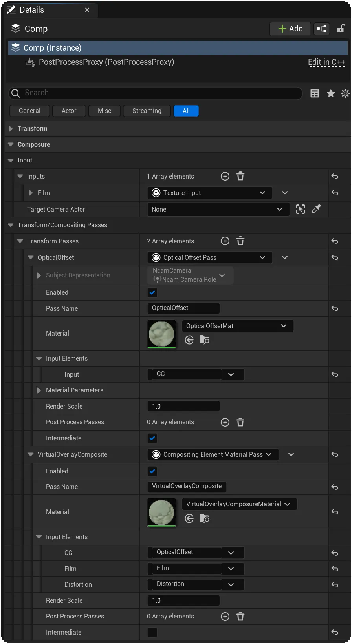Reset Inputs array to default
352x644 pixels.
click(x=335, y=177)
